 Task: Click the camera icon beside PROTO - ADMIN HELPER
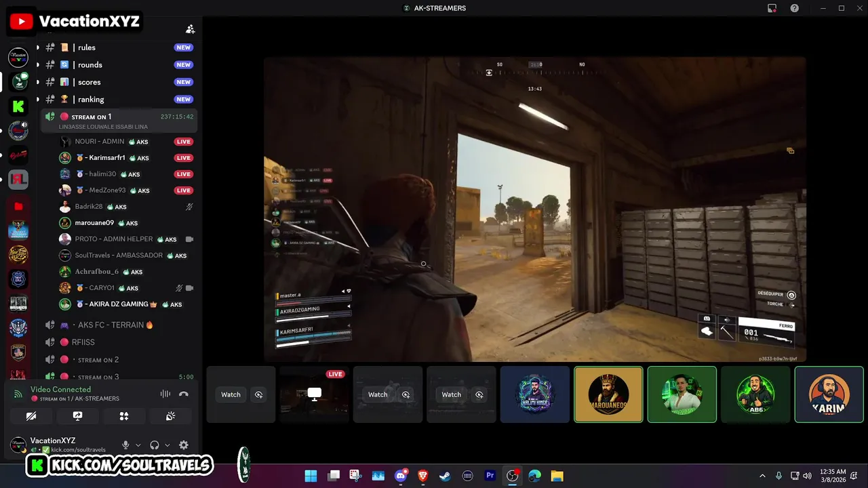(x=189, y=239)
